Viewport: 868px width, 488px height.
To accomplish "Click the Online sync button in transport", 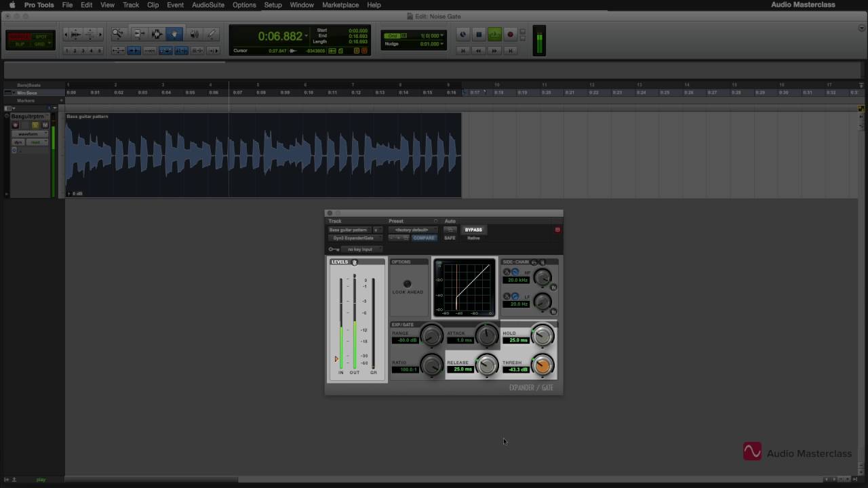I will tap(463, 35).
